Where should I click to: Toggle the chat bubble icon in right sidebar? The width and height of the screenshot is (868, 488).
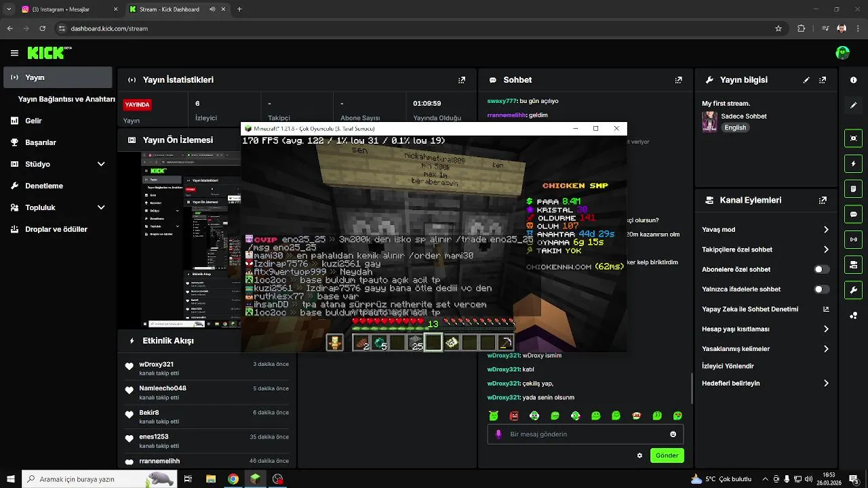853,213
